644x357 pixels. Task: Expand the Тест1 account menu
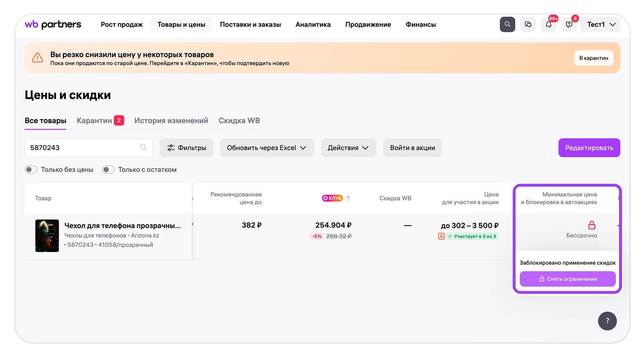(x=601, y=25)
